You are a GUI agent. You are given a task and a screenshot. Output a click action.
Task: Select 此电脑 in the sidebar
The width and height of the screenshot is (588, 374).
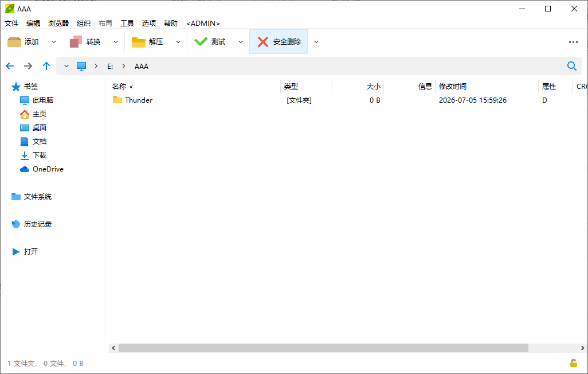(43, 100)
